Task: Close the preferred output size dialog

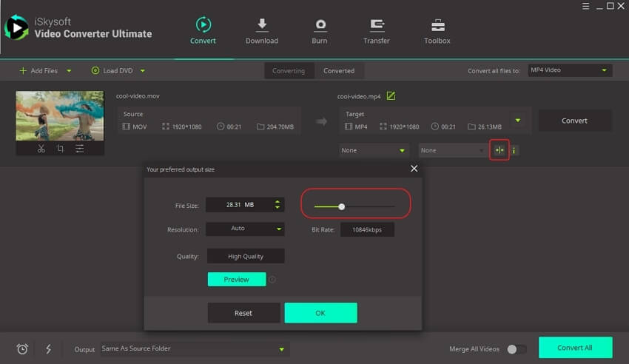Action: (x=414, y=169)
